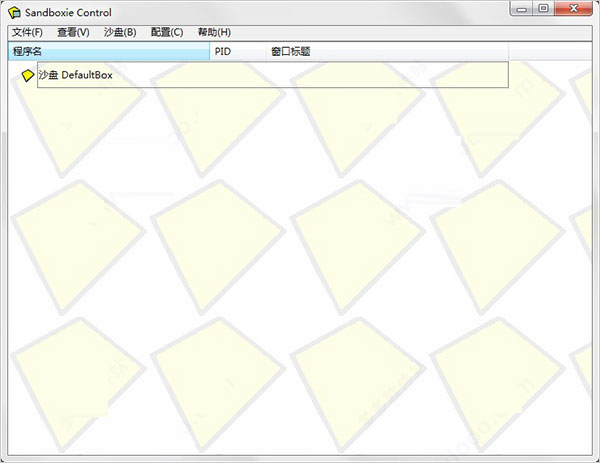The width and height of the screenshot is (600, 463).
Task: Maximize the Sandboxie Control window
Action: click(544, 9)
